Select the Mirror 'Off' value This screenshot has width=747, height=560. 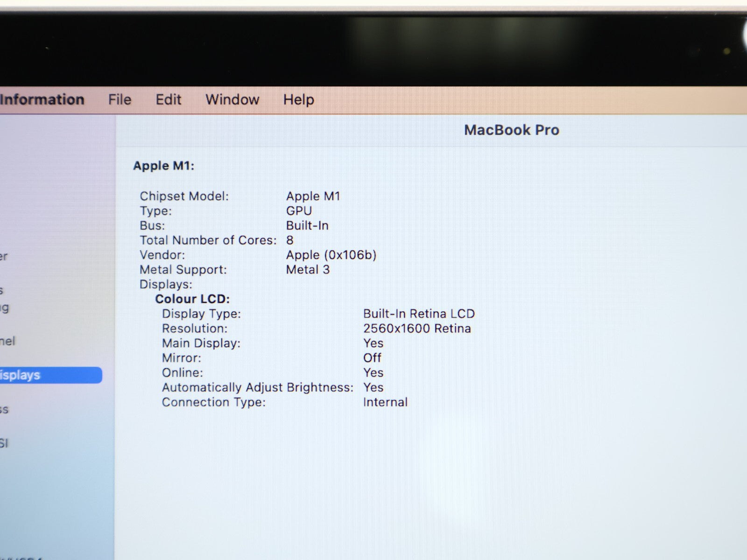[372, 358]
